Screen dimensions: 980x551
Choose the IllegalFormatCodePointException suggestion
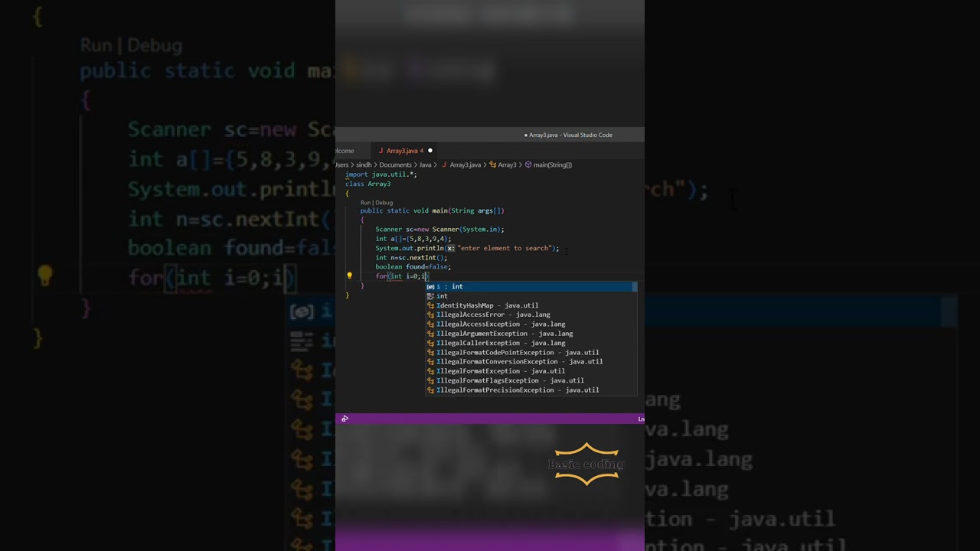click(x=531, y=352)
